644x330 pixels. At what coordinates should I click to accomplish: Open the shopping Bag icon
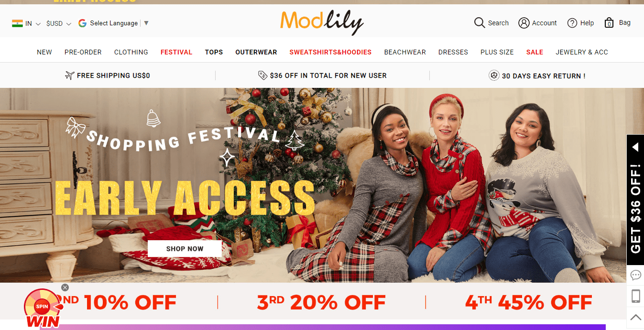(609, 22)
